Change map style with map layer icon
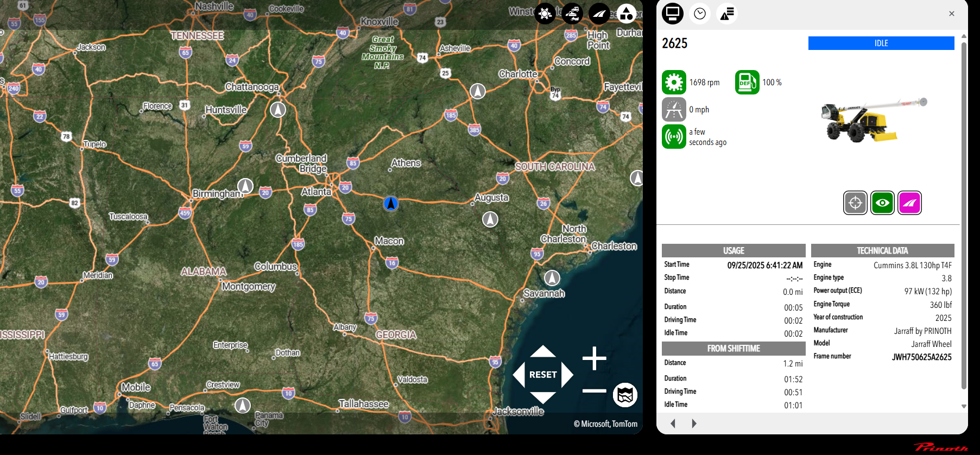 pos(625,395)
